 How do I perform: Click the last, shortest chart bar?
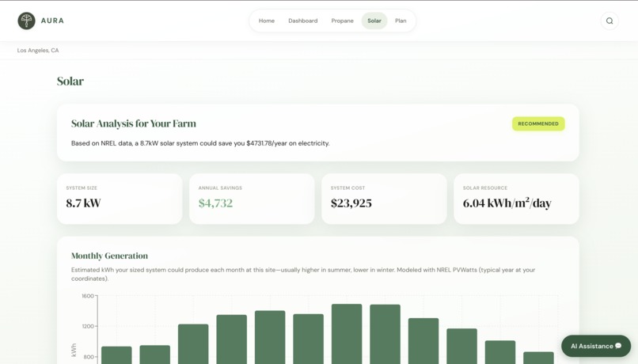(x=538, y=358)
